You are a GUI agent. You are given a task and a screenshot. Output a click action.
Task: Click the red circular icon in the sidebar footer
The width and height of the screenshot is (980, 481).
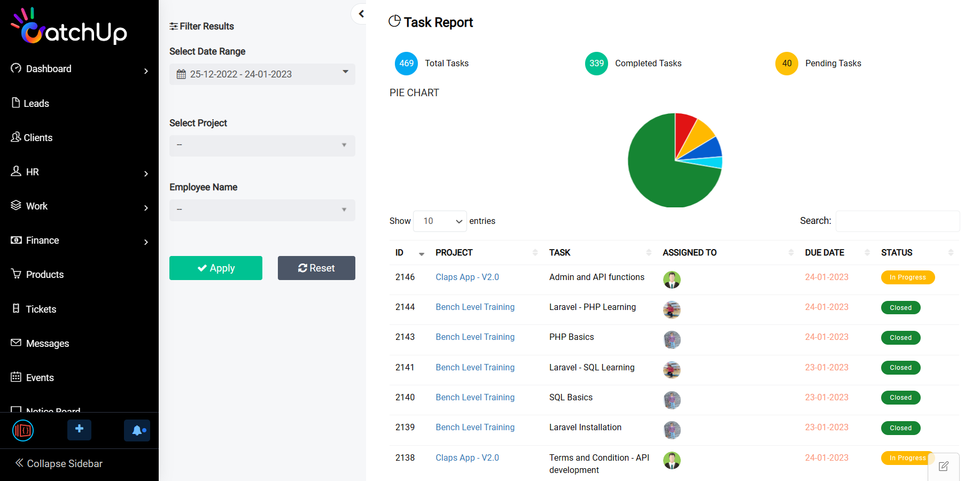(23, 430)
